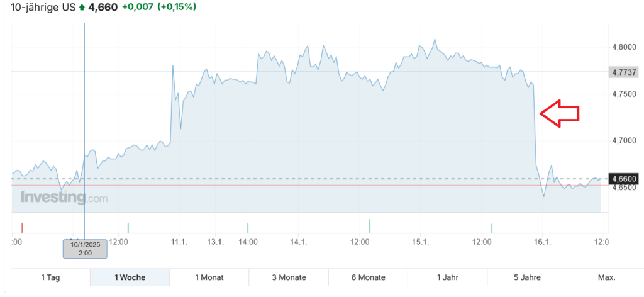The image size is (644, 297).
Task: Open the 6 Monate chart view
Action: click(x=368, y=277)
